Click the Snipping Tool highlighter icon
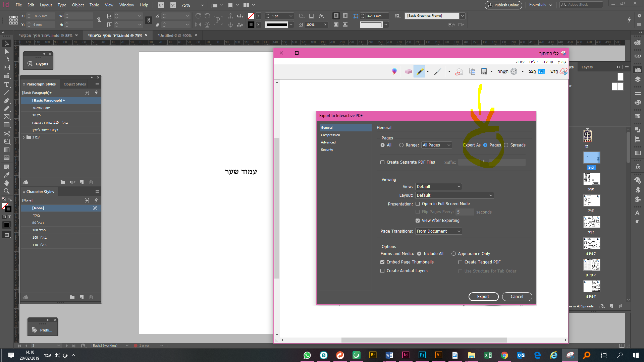The width and height of the screenshot is (644, 362). (x=419, y=71)
